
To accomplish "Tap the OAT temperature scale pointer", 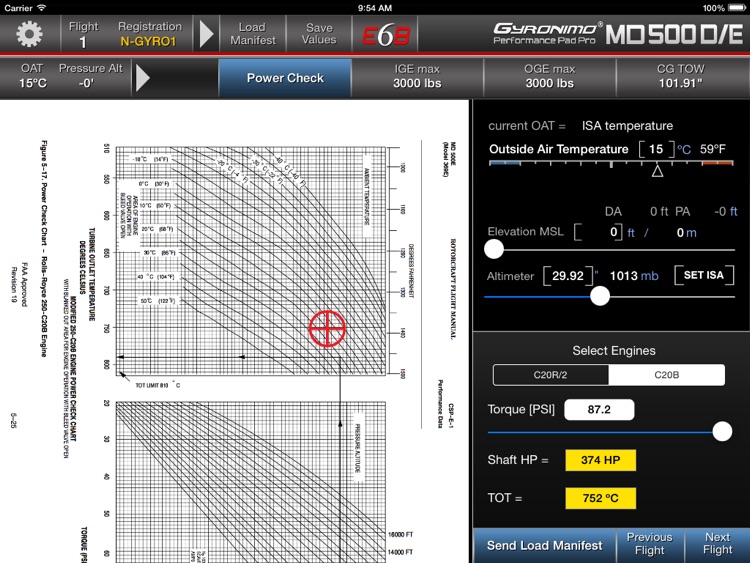I will [x=657, y=170].
